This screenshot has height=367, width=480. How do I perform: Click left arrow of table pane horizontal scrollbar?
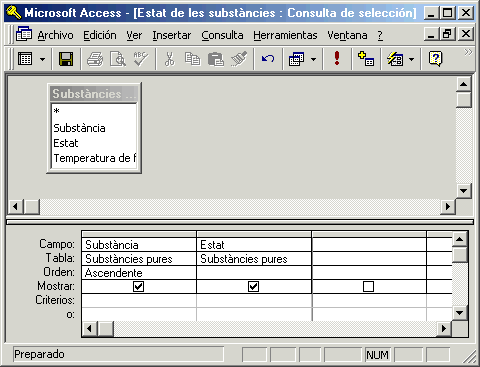15,207
